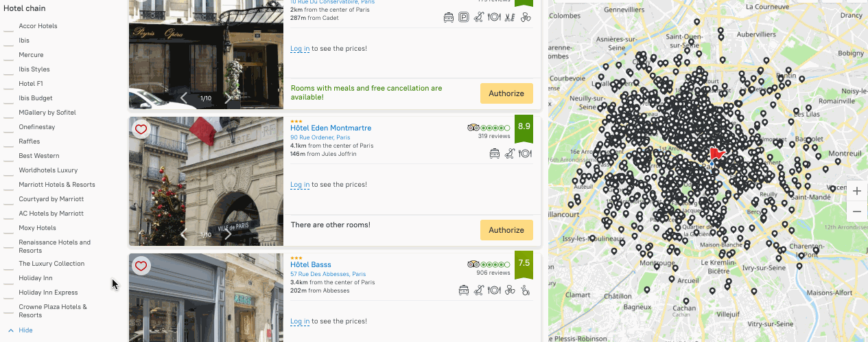Image resolution: width=868 pixels, height=342 pixels.
Task: Show next photo of Hôtel Eden Montmartre
Action: click(228, 235)
